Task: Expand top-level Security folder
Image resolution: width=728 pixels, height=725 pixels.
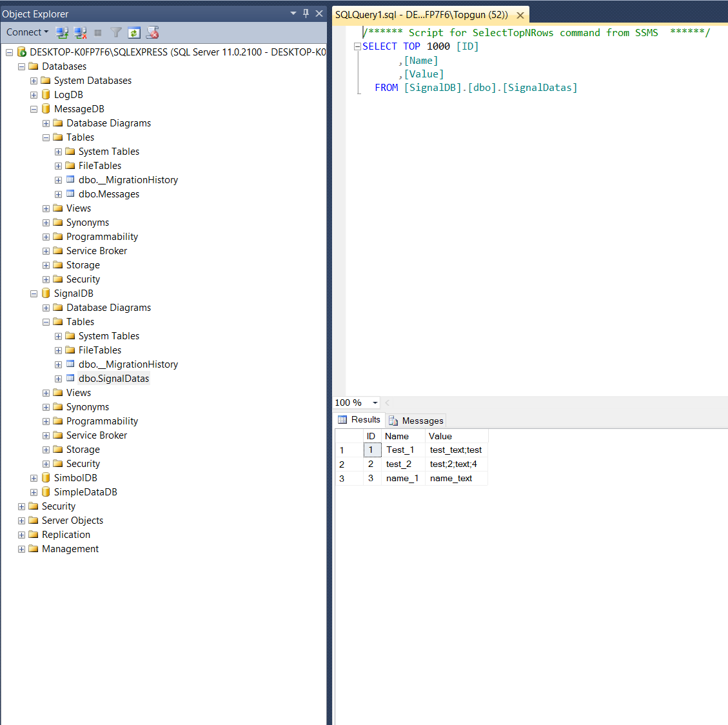Action: coord(21,507)
